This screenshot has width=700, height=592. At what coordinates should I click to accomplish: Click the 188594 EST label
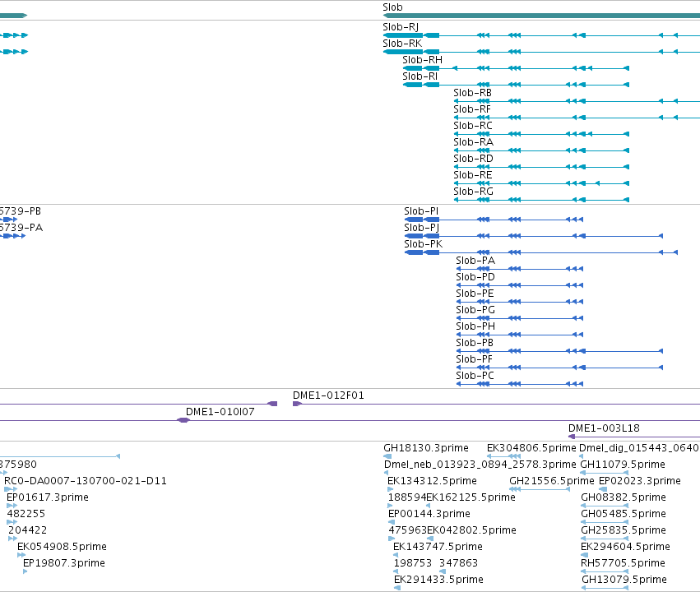pos(407,498)
